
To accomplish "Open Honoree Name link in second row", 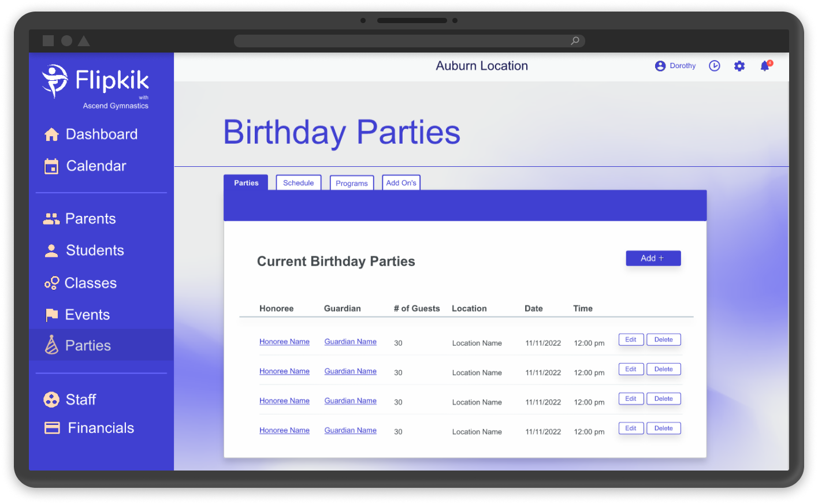I will click(x=284, y=371).
